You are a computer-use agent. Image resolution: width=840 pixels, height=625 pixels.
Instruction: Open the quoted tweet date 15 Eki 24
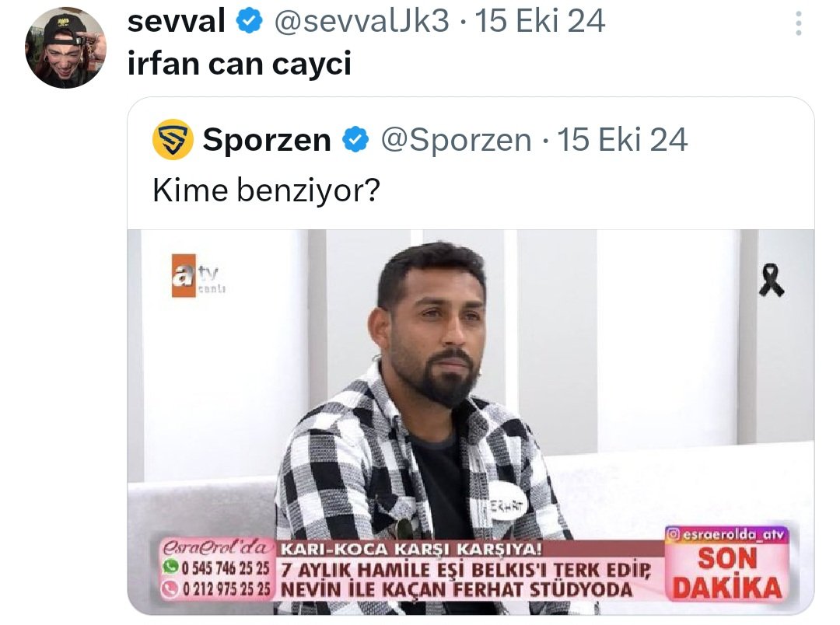(622, 141)
